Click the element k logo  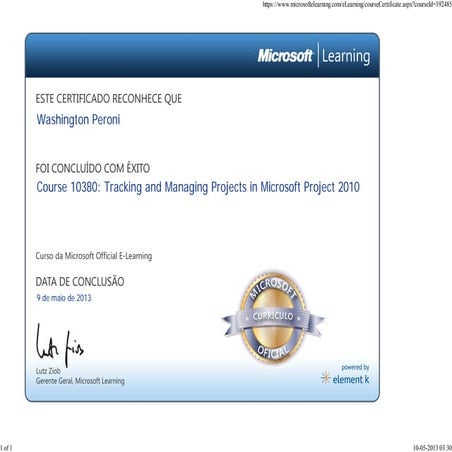point(345,379)
